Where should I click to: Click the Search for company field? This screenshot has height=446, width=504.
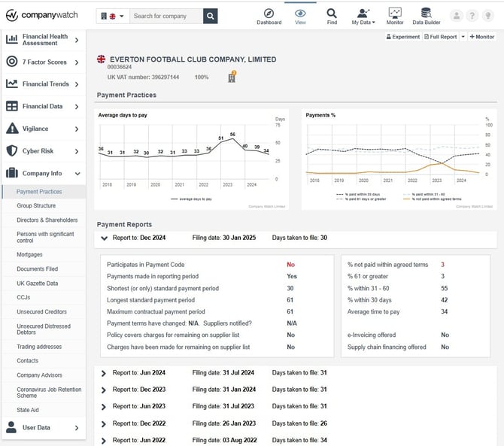click(166, 16)
